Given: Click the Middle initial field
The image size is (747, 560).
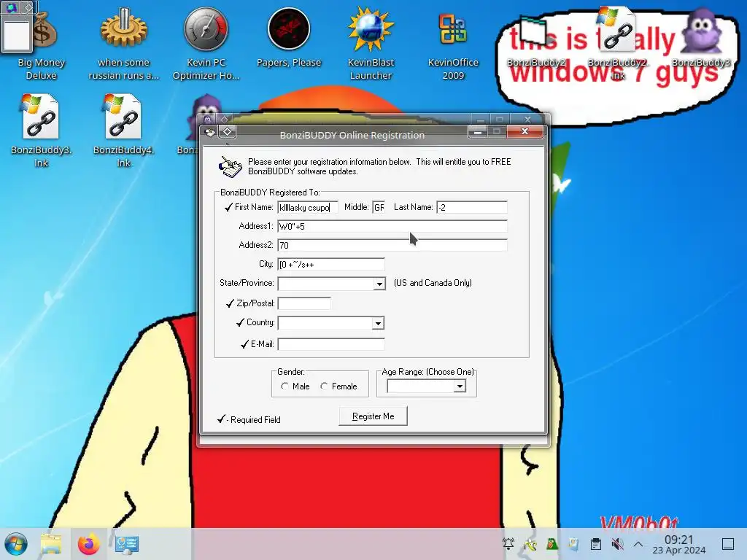Looking at the screenshot, I should coord(379,207).
